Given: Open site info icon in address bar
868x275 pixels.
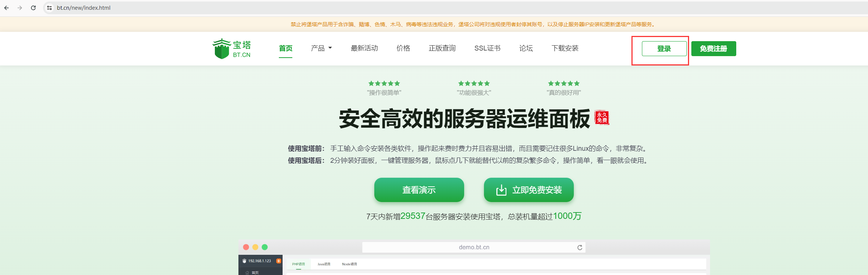Looking at the screenshot, I should pyautogui.click(x=49, y=8).
